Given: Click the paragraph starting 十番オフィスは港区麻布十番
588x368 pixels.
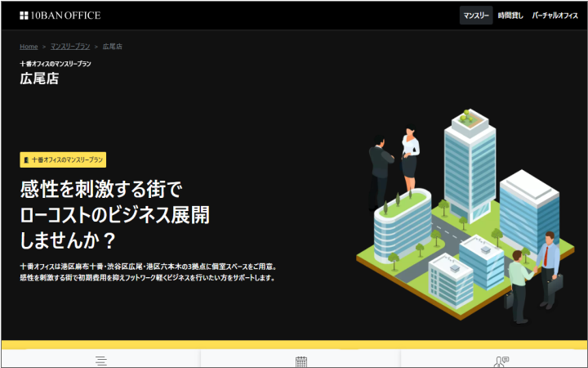Looking at the screenshot, I should (x=149, y=272).
